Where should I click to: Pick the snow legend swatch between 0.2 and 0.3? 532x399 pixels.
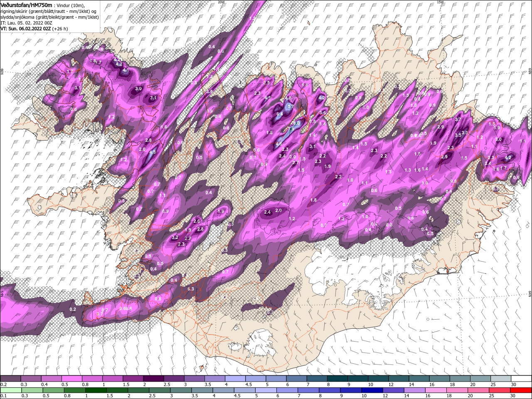[x=10, y=379]
